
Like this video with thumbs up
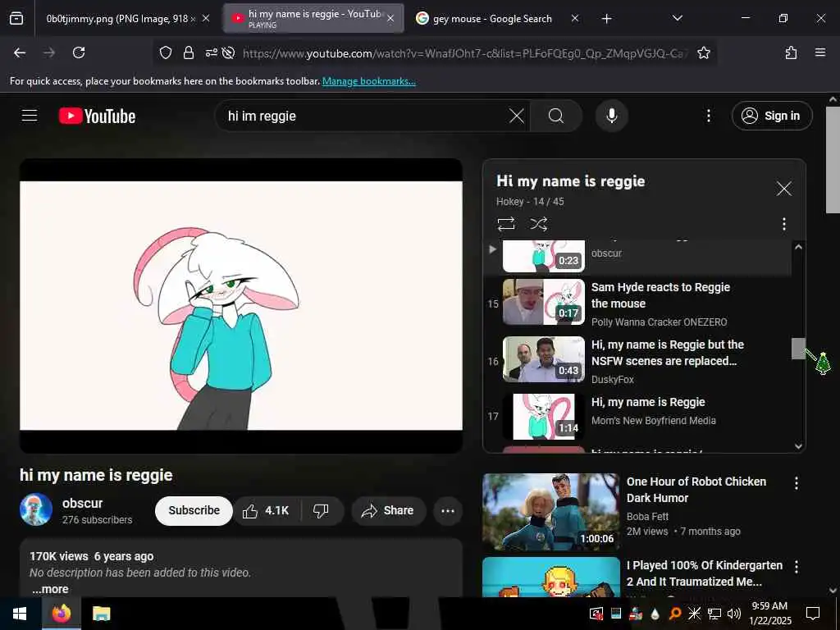pos(267,511)
